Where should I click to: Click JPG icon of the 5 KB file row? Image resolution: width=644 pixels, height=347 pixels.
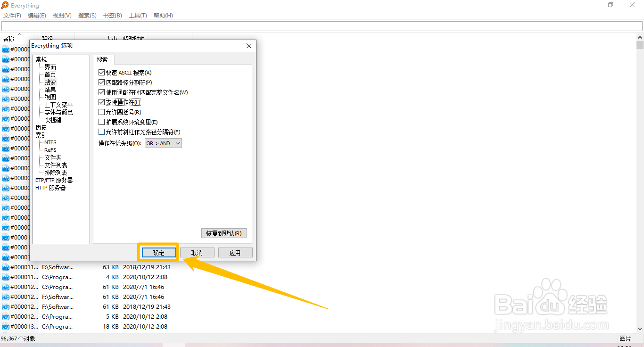(x=5, y=317)
